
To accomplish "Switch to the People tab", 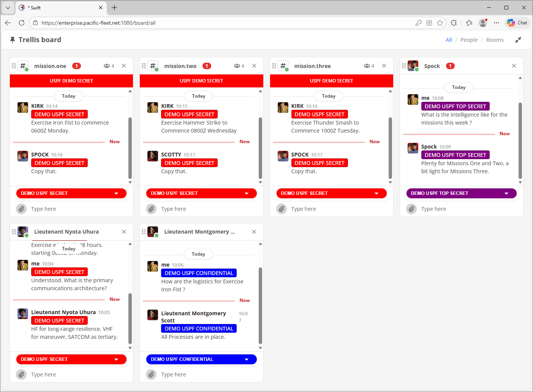I will coord(469,40).
